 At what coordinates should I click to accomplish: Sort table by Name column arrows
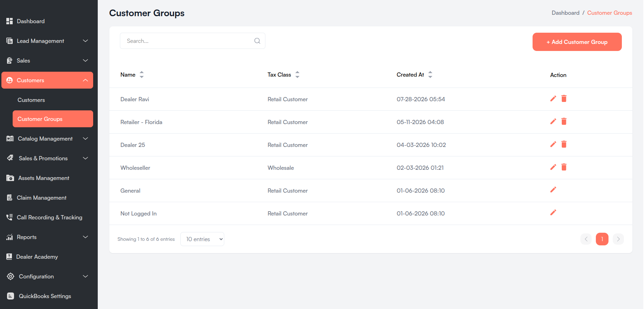click(x=142, y=75)
